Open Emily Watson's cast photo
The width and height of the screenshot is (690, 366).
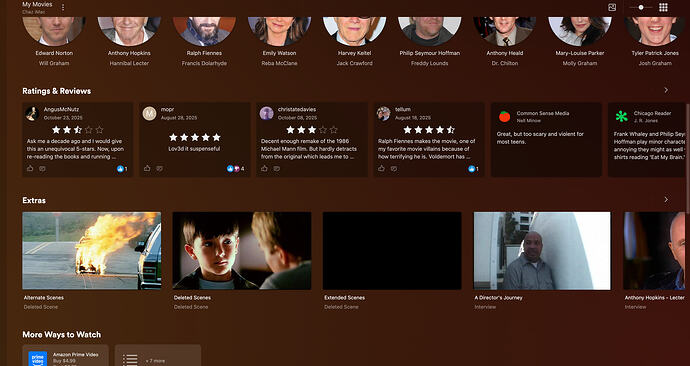tap(279, 31)
